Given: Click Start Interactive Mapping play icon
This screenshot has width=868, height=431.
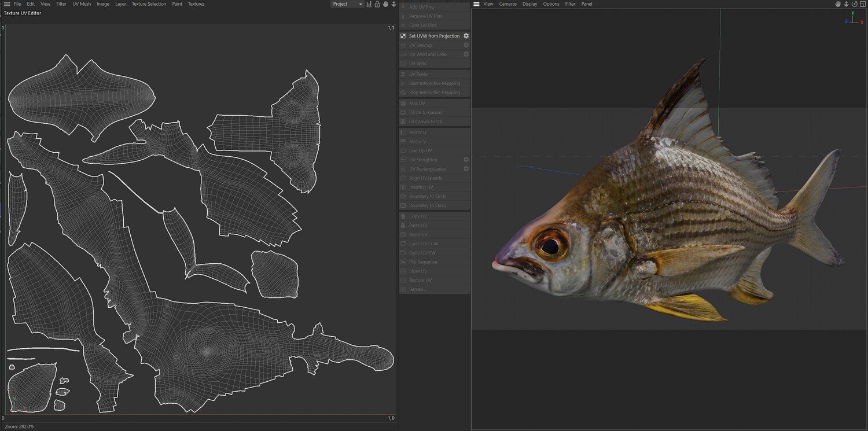Looking at the screenshot, I should pyautogui.click(x=403, y=83).
